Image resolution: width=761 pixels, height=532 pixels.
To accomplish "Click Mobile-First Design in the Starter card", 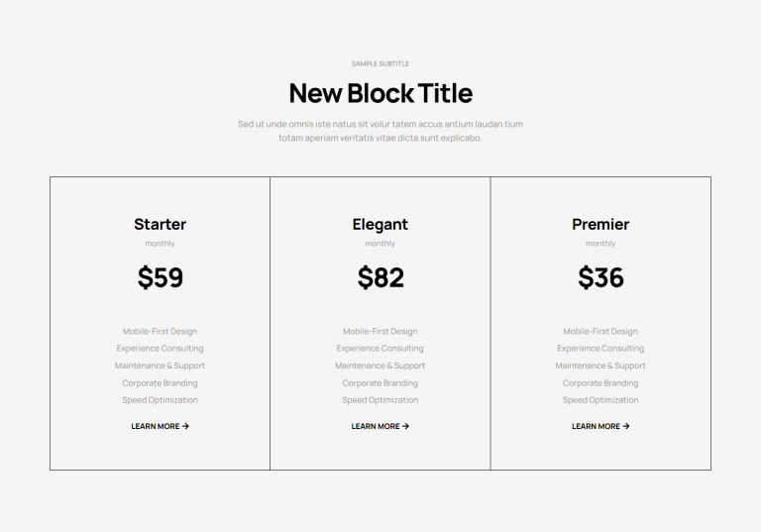I will [x=161, y=332].
